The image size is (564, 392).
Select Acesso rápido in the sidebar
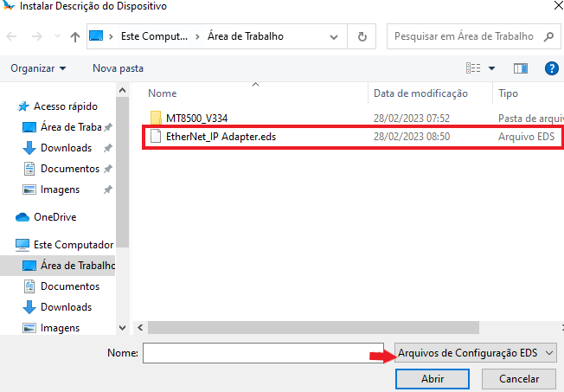(x=65, y=106)
